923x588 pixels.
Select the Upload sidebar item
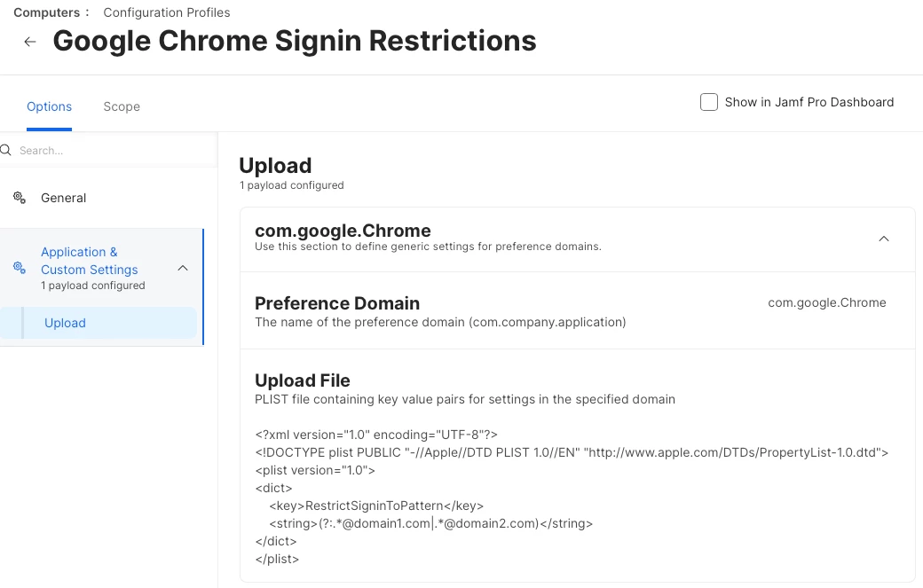pyautogui.click(x=99, y=323)
